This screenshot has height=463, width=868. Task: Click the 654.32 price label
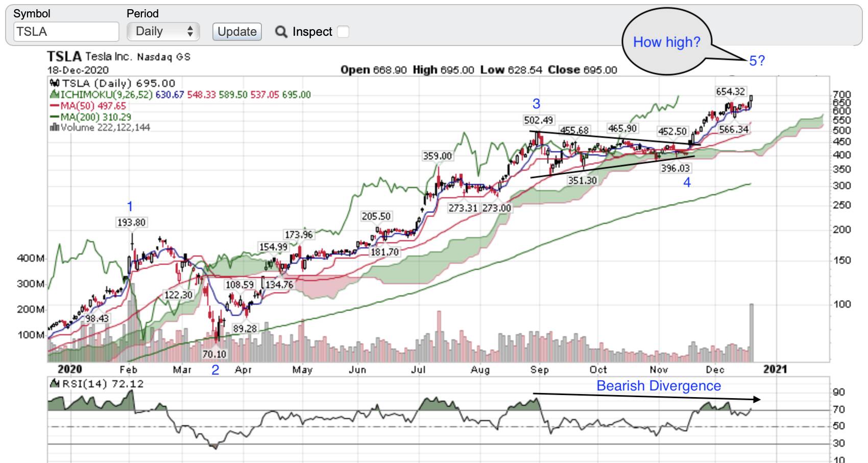tap(731, 91)
